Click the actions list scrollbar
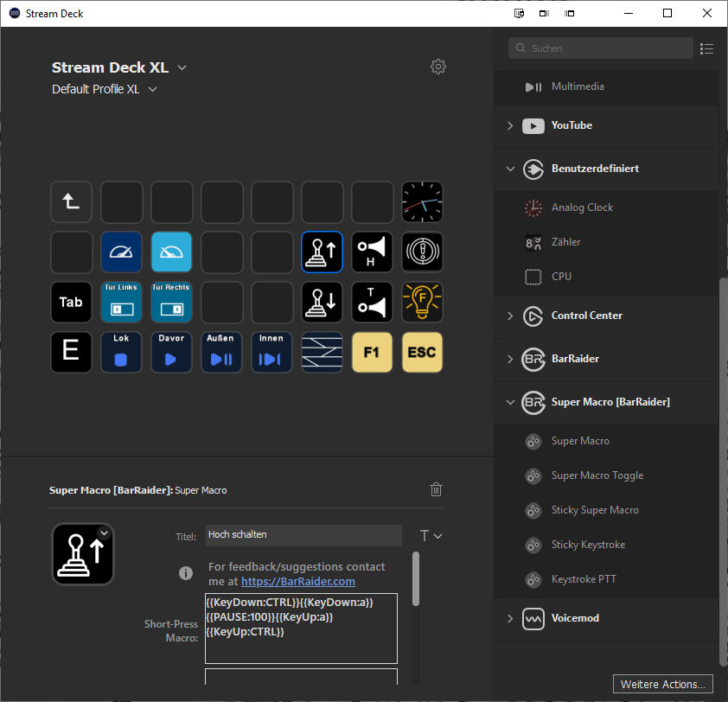Image resolution: width=728 pixels, height=702 pixels. pos(723,472)
